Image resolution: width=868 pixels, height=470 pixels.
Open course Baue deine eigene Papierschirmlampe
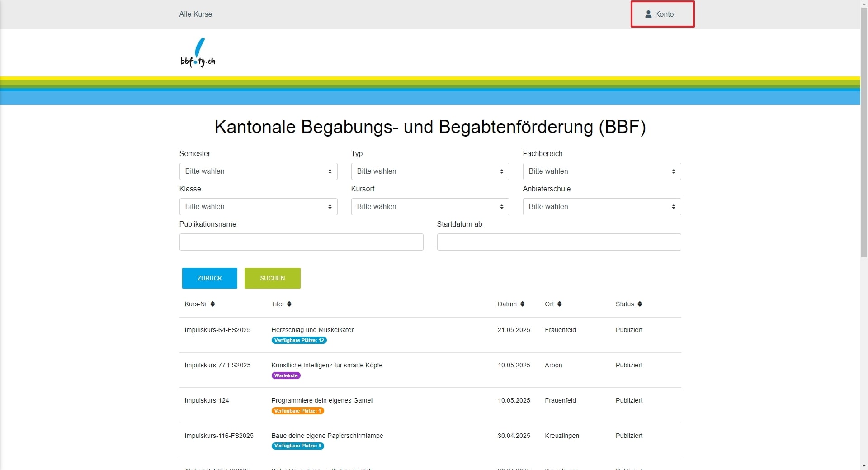click(327, 436)
